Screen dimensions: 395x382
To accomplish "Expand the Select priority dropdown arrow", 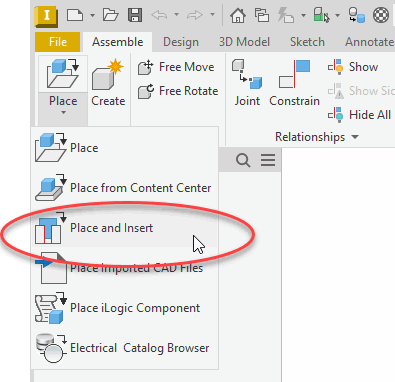I will click(337, 15).
